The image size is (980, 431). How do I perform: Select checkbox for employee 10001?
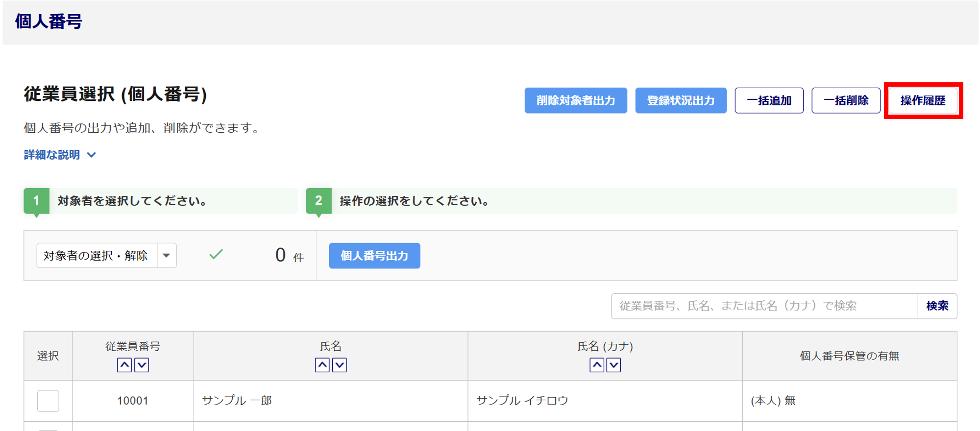tap(48, 401)
